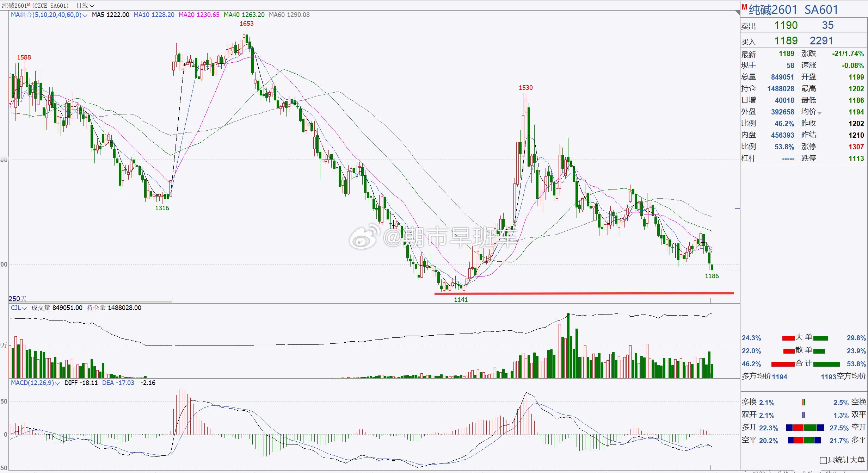This screenshot has height=473, width=868.
Task: Expand the MA组合 indicator parameter dropdown
Action: [x=85, y=15]
